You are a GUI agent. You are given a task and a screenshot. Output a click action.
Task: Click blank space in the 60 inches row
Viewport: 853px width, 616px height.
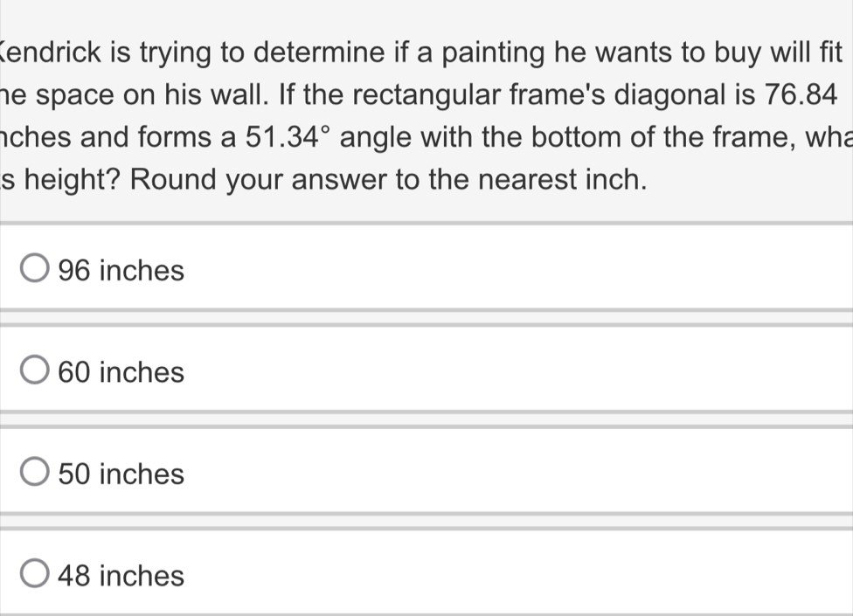[x=524, y=372]
